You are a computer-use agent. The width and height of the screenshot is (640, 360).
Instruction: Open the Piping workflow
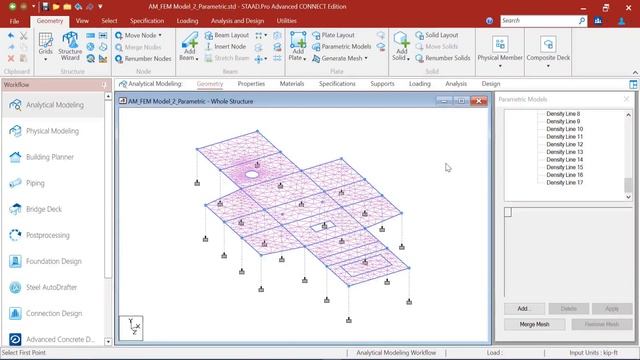tap(53, 183)
